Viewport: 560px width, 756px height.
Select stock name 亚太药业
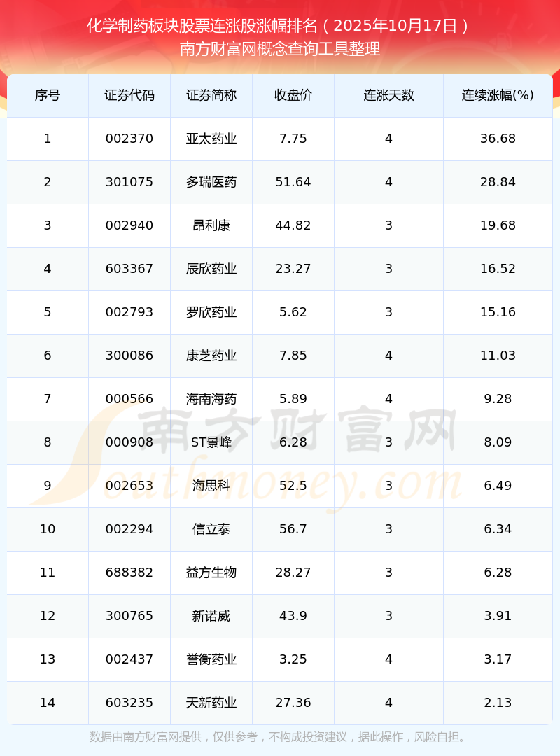211,139
